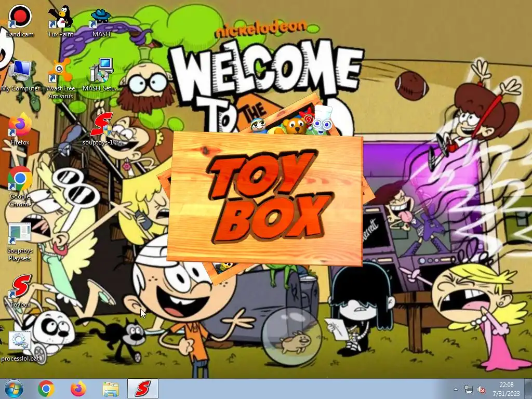
Task: Open My Computer desktop icon
Action: coord(20,75)
